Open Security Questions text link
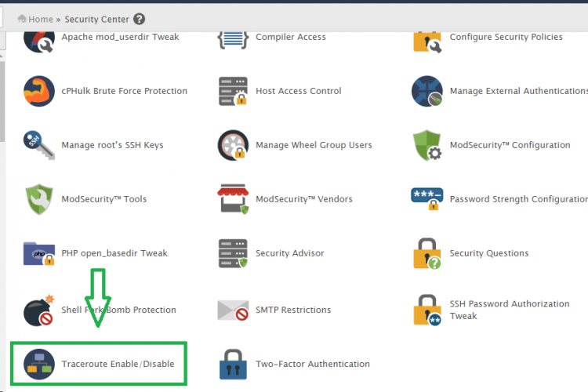The width and height of the screenshot is (588, 392). click(489, 253)
